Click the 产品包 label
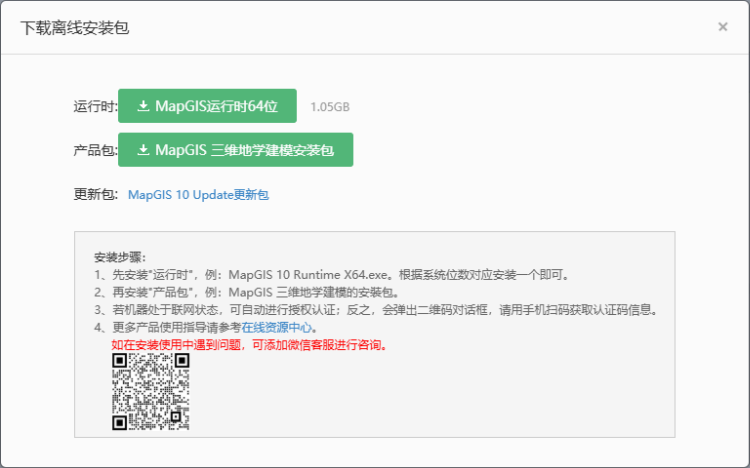This screenshot has height=468, width=750. [94, 151]
